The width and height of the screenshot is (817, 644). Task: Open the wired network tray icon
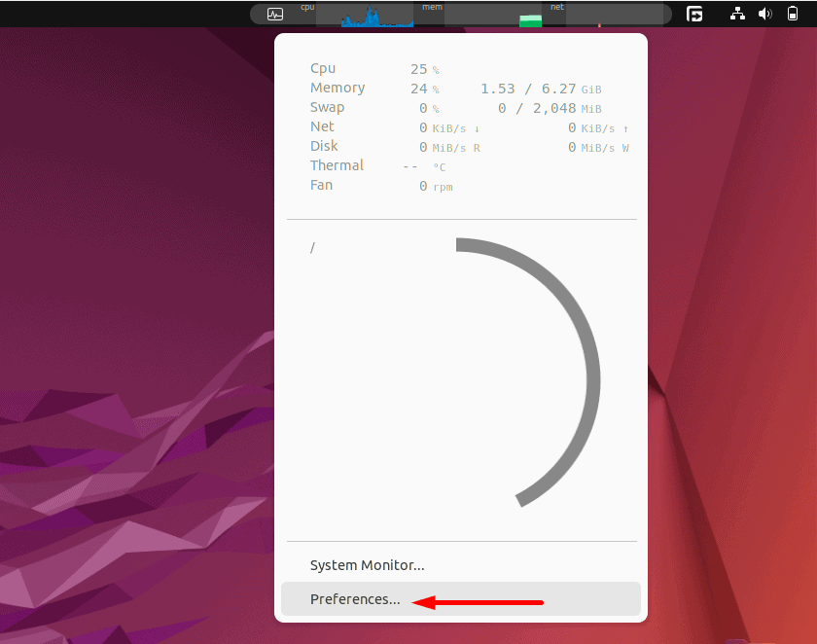737,14
